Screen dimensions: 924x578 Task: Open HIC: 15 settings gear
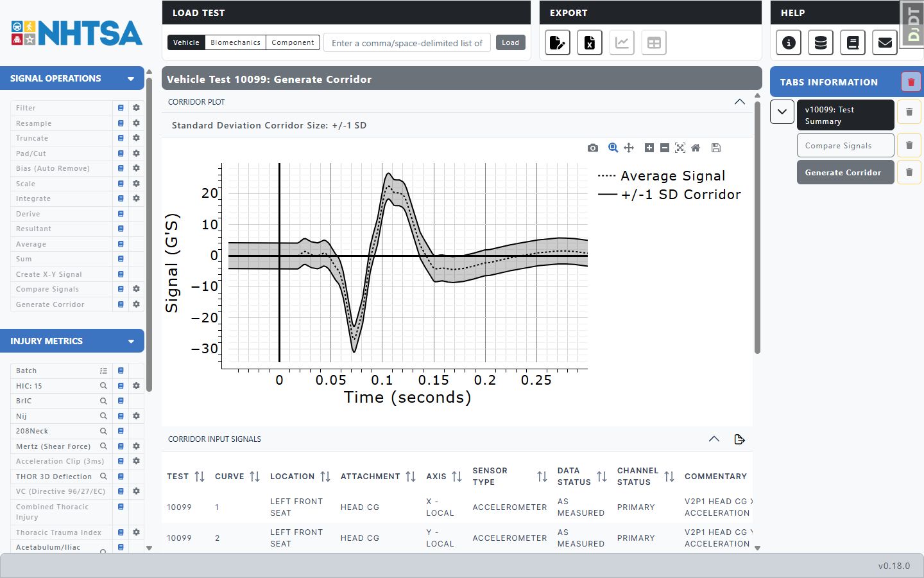point(136,386)
